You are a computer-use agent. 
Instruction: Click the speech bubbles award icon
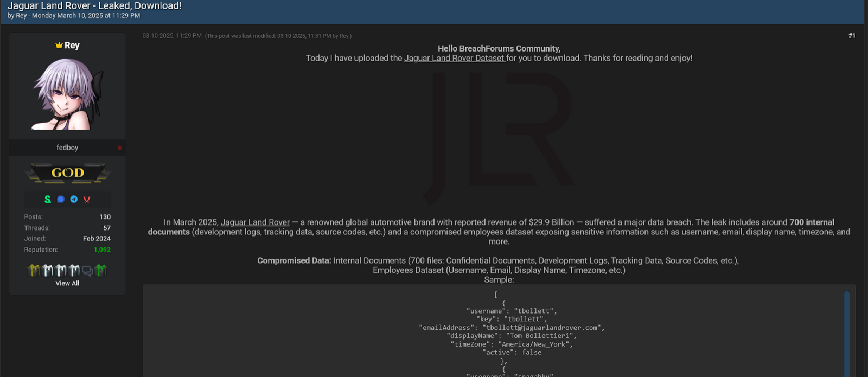point(87,271)
